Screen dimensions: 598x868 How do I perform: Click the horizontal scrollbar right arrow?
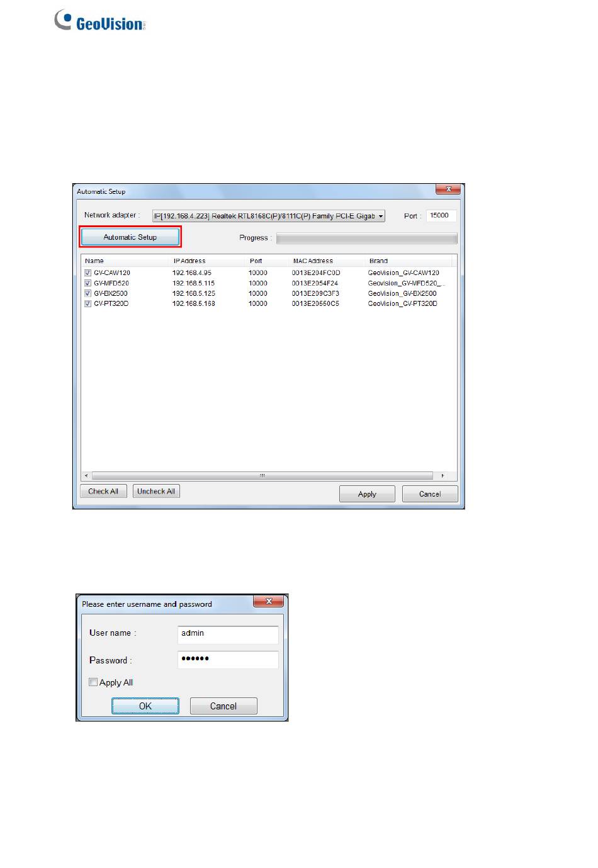click(443, 476)
